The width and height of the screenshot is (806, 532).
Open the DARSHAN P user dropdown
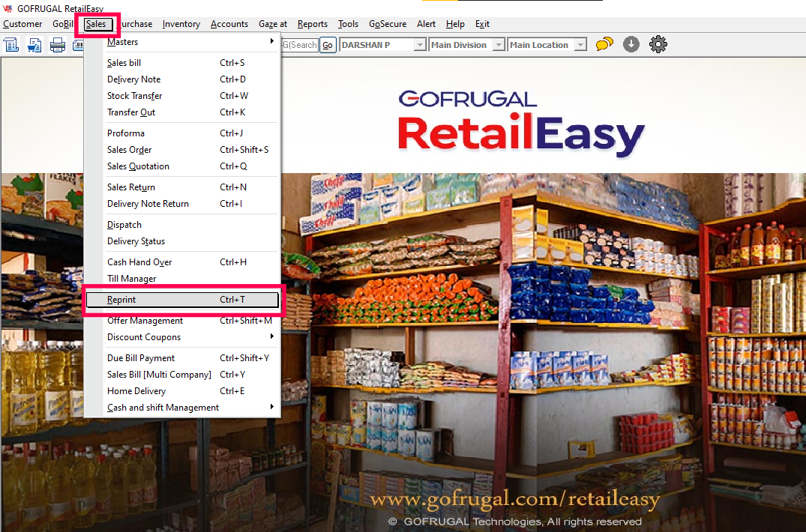tap(420, 45)
